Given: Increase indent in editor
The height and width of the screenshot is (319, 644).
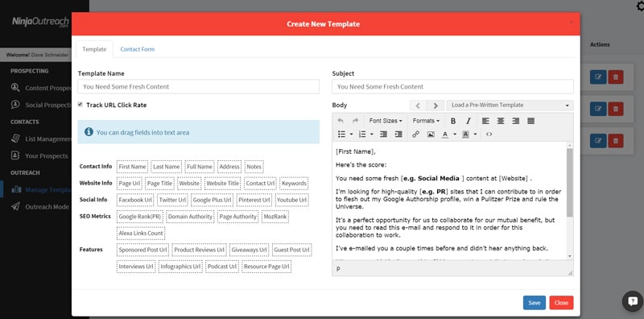Looking at the screenshot, I should [398, 134].
